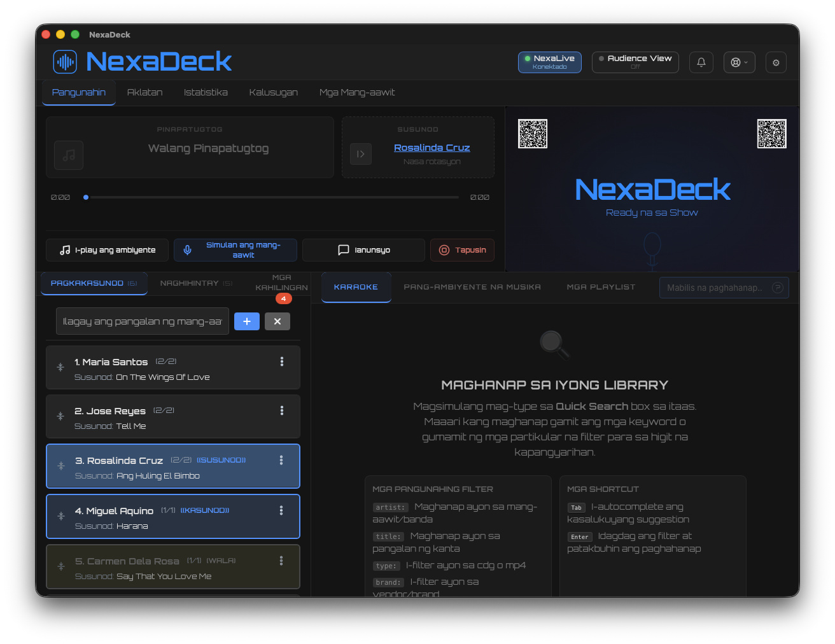This screenshot has height=644, width=835.
Task: Open the settings gear
Action: coord(776,62)
